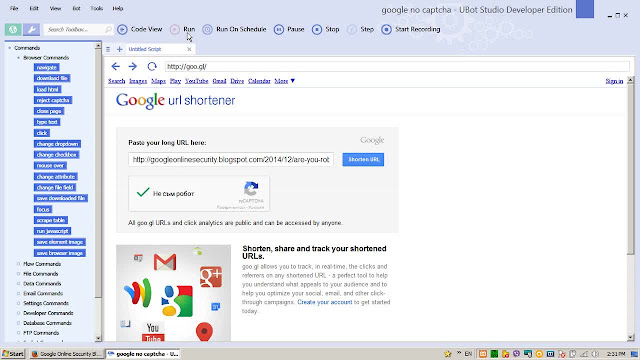
Task: Toggle the reCAPTCHA not-a-robot checkbox
Action: pos(143,192)
